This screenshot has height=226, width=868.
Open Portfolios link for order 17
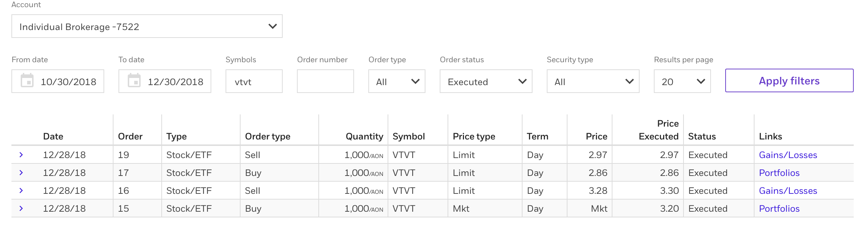point(779,173)
